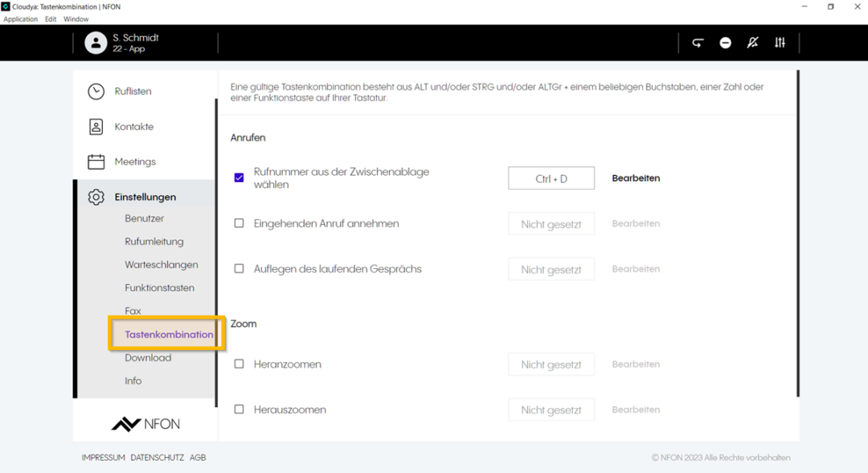Viewport: 868px width, 473px height.
Task: Enable do-not-disturb circle icon
Action: coord(725,43)
